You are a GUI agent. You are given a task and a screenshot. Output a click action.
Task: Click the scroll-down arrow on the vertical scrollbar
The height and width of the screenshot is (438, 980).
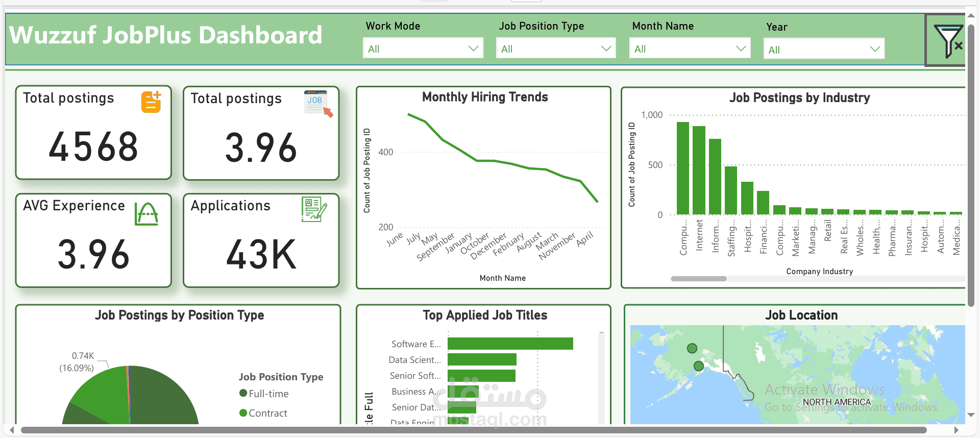[971, 415]
